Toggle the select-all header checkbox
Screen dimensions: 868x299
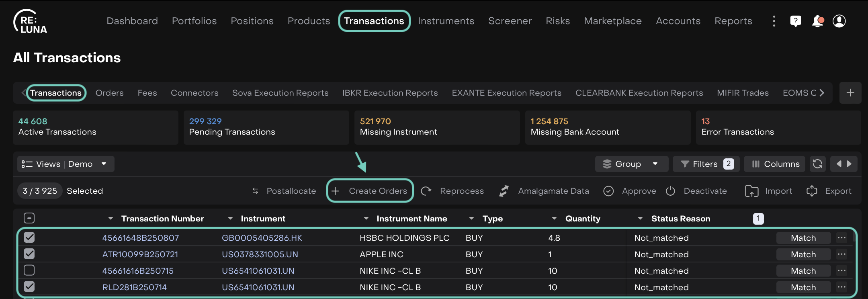click(29, 218)
